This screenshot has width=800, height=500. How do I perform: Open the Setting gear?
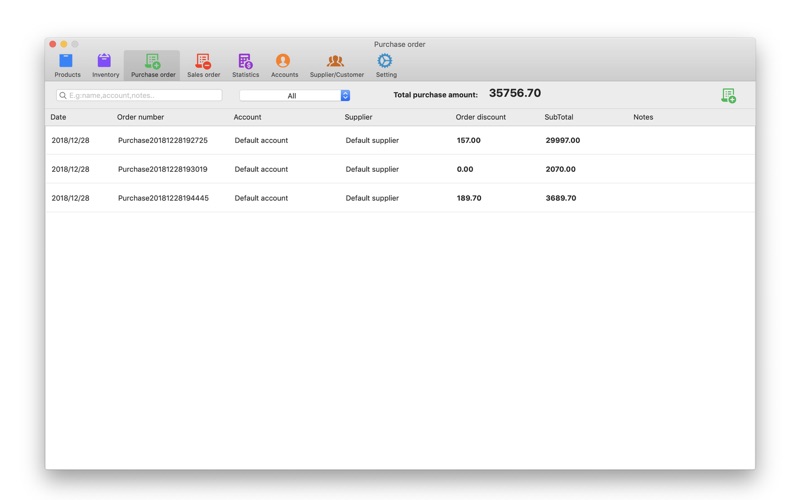(x=385, y=65)
